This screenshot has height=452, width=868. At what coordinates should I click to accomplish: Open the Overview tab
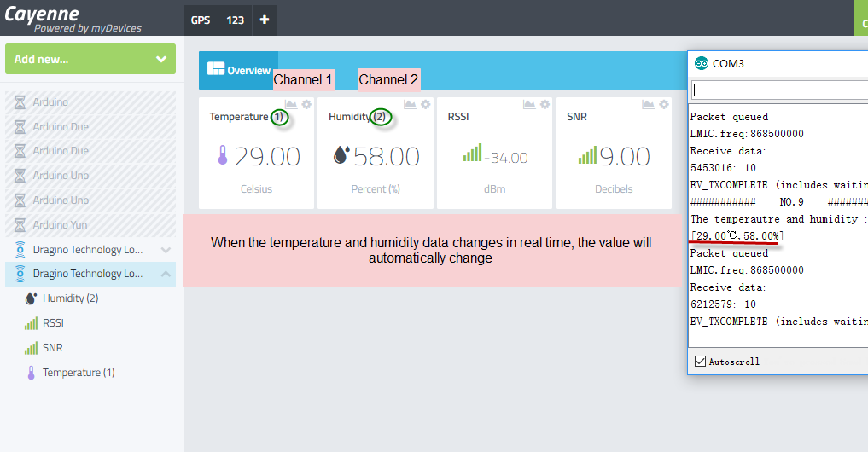coord(239,70)
